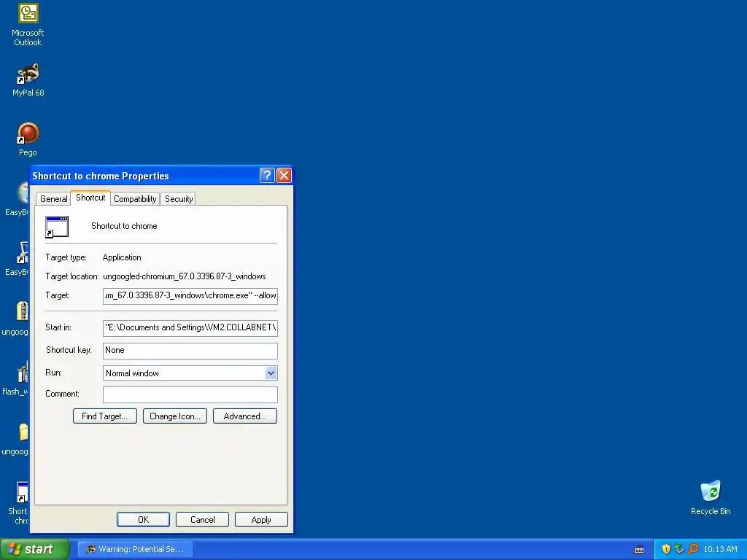Switch to the Warning: Potential Se... taskbar window
This screenshot has height=560, width=747.
(135, 549)
